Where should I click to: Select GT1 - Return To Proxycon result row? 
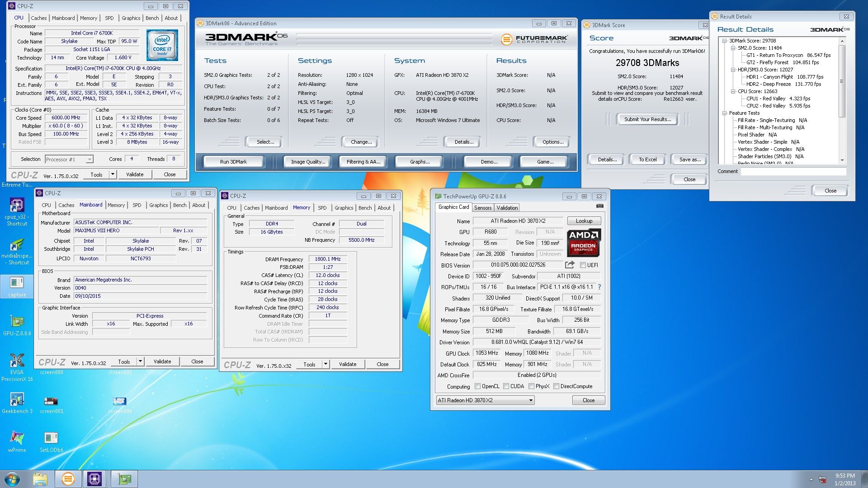coord(788,55)
